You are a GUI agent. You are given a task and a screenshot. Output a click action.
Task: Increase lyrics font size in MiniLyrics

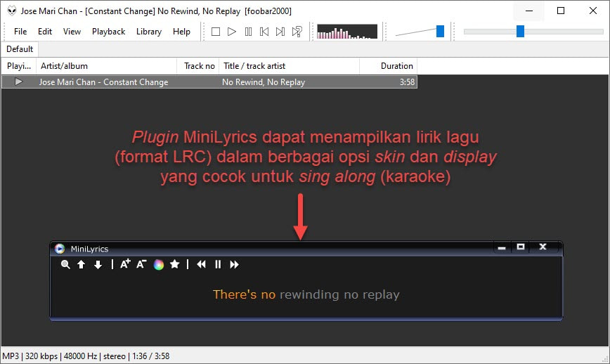125,264
